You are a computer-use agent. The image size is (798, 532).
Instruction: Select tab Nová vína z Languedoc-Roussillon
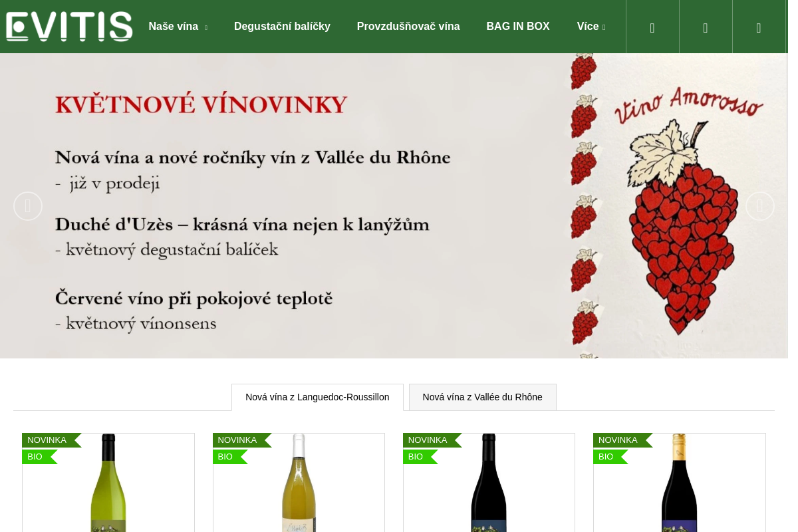(x=317, y=397)
